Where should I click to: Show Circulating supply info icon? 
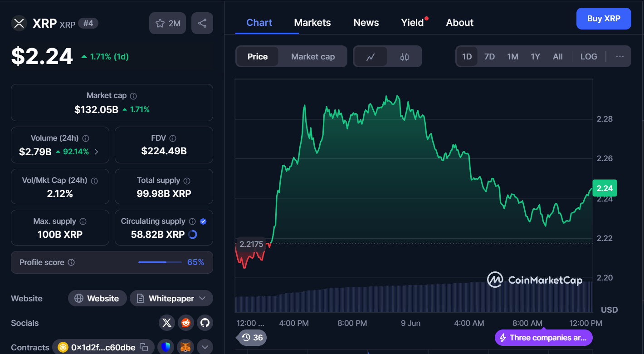coord(192,221)
